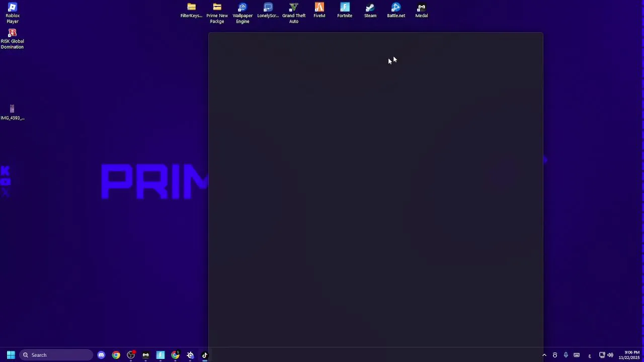The image size is (644, 362).
Task: Select the Wallpaper Engine desktop shortcut
Action: (243, 13)
